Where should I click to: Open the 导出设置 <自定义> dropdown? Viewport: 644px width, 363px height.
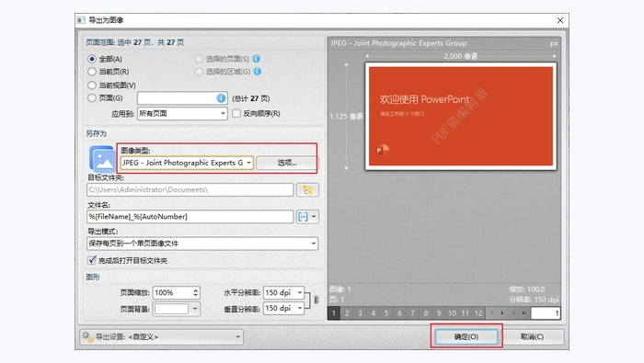coord(161,336)
